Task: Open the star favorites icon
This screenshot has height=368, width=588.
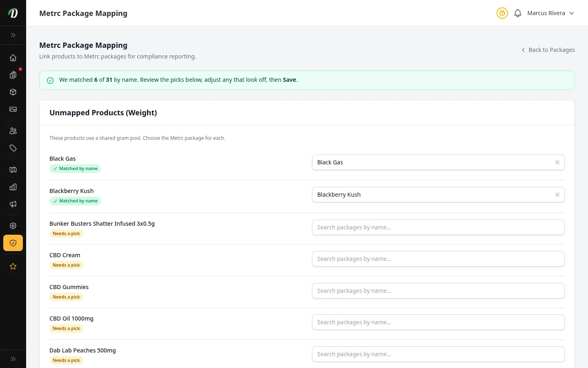Action: tap(13, 266)
